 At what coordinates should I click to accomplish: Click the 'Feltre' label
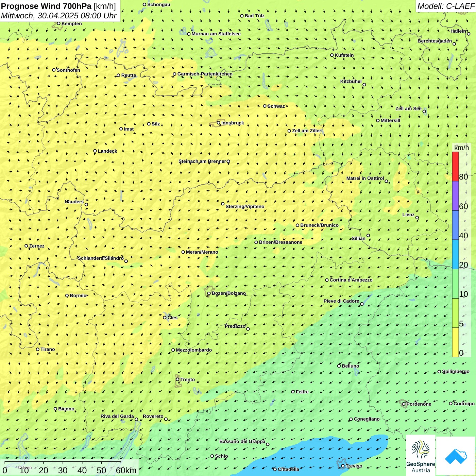pos(302,392)
